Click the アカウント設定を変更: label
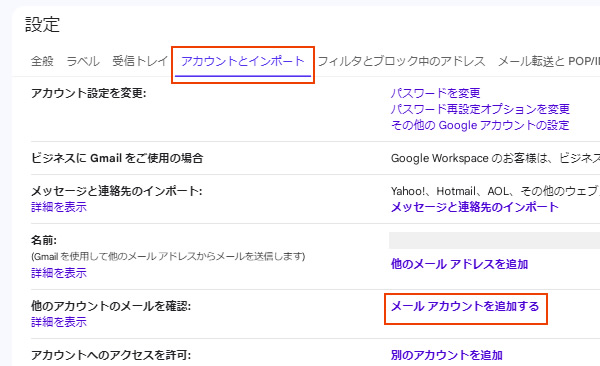This screenshot has width=600, height=366. pos(88,93)
